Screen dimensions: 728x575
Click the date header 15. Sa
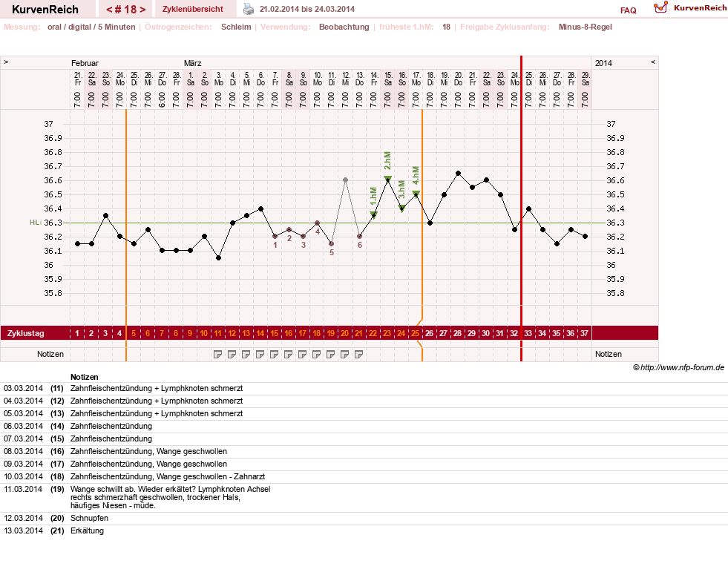point(388,79)
